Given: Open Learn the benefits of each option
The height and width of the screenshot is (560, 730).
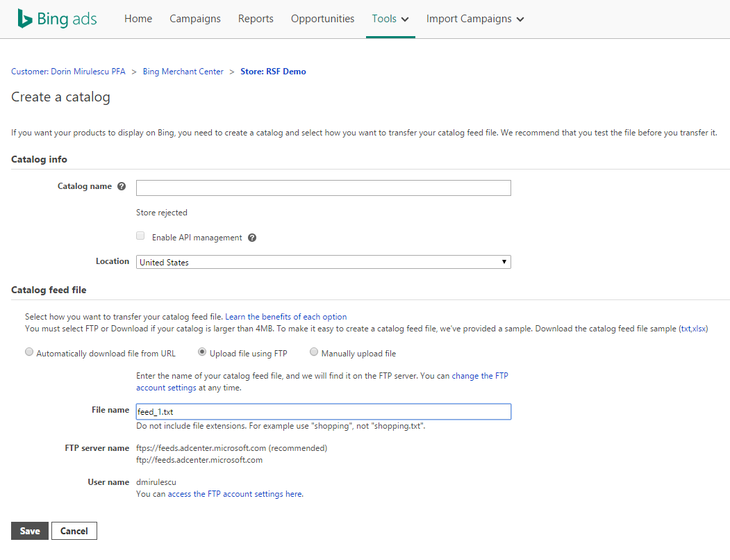Looking at the screenshot, I should pos(286,317).
